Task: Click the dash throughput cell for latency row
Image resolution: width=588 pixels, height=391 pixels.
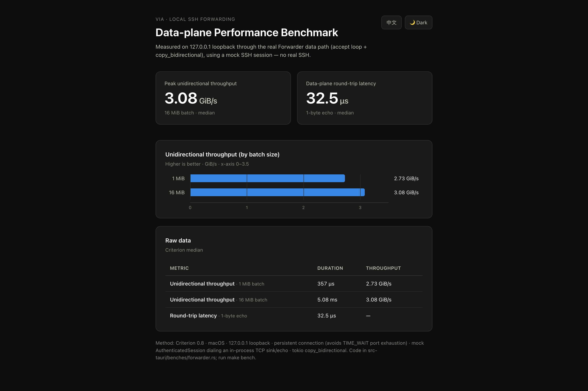Action: click(x=368, y=316)
